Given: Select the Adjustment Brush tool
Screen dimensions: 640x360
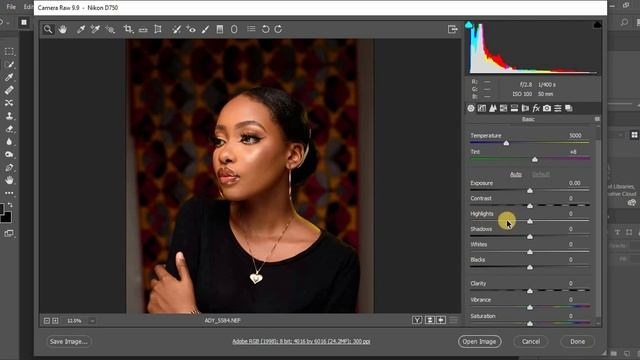Looking at the screenshot, I should click(x=205, y=29).
